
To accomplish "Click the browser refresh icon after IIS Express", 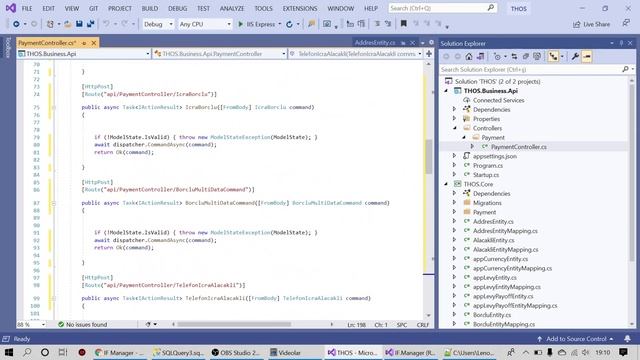I will (x=289, y=24).
